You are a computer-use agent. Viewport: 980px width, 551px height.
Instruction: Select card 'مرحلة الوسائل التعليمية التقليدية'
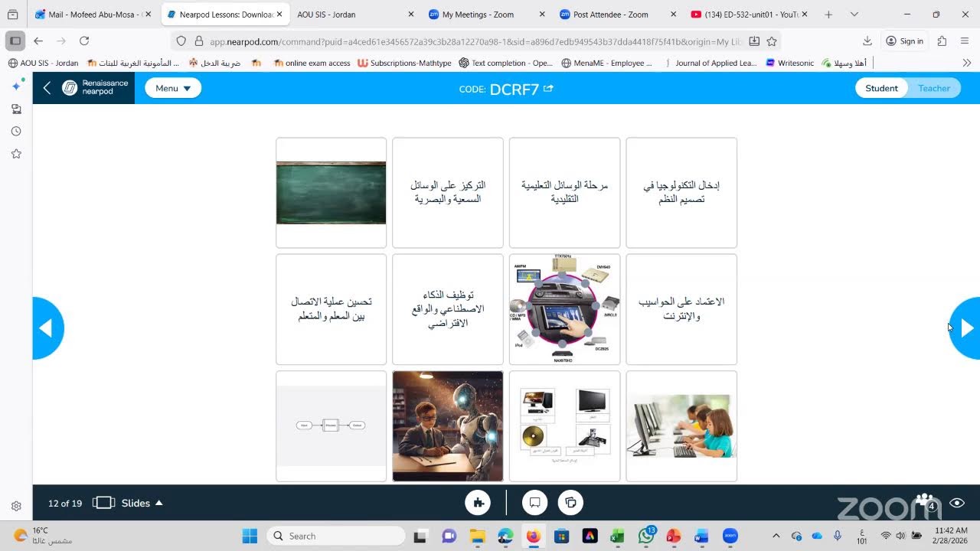pos(564,193)
